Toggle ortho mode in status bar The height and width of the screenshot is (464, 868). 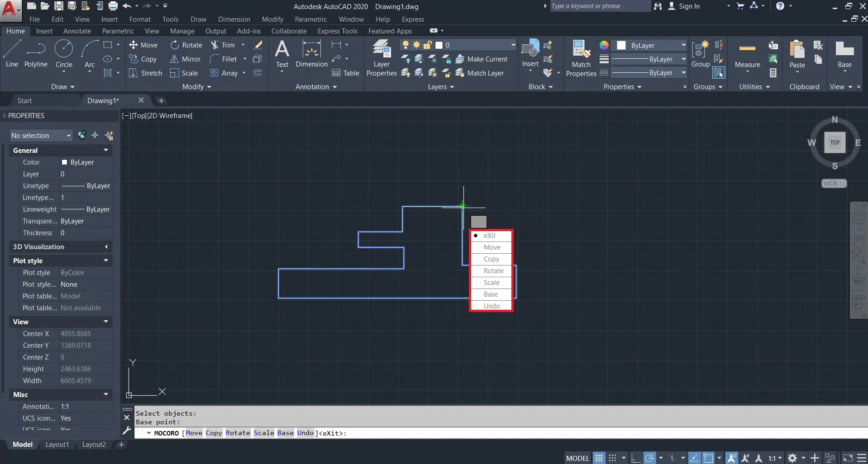pyautogui.click(x=635, y=458)
